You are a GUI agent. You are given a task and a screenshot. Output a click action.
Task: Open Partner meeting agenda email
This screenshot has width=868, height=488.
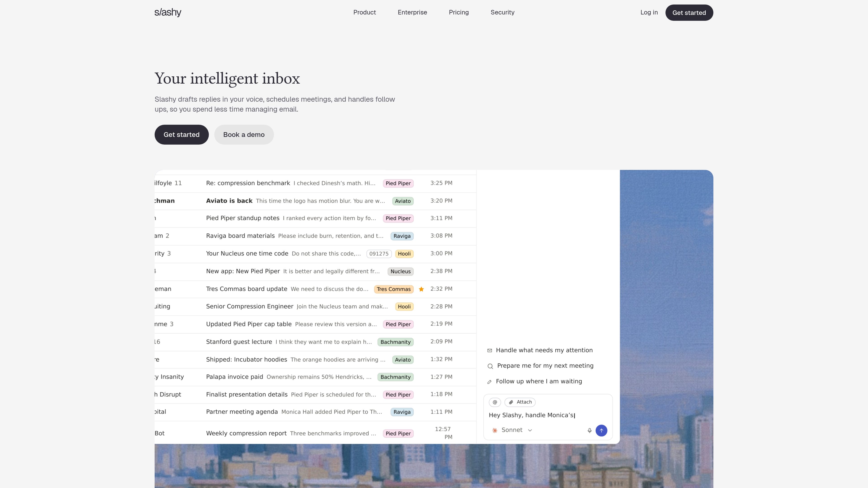(315, 412)
